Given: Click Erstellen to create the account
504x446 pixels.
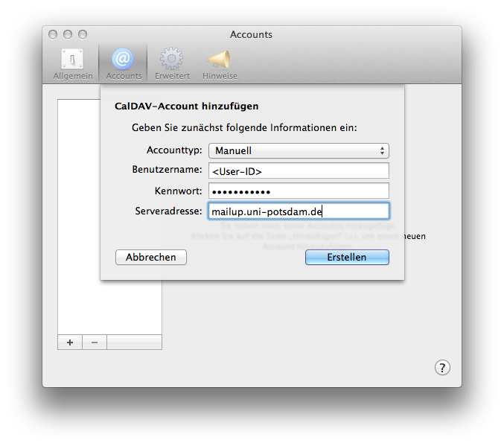Looking at the screenshot, I should (347, 257).
